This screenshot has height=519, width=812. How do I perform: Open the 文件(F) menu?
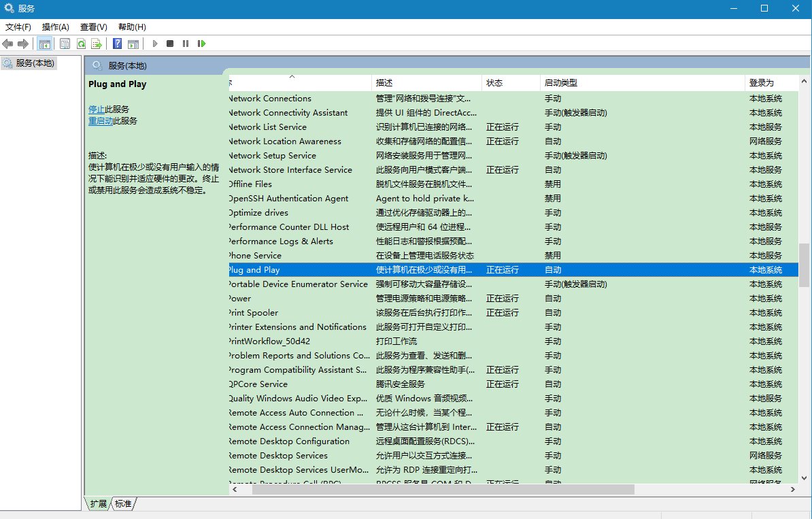tap(18, 27)
